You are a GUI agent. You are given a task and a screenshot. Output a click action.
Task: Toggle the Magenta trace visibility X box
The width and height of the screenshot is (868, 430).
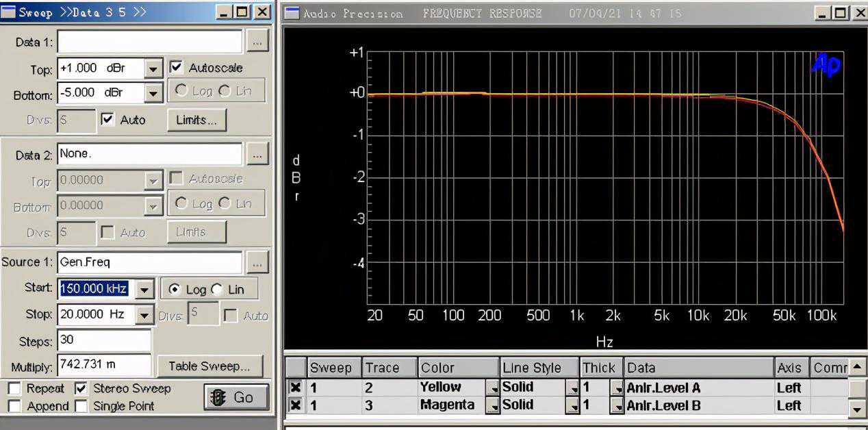pos(295,405)
